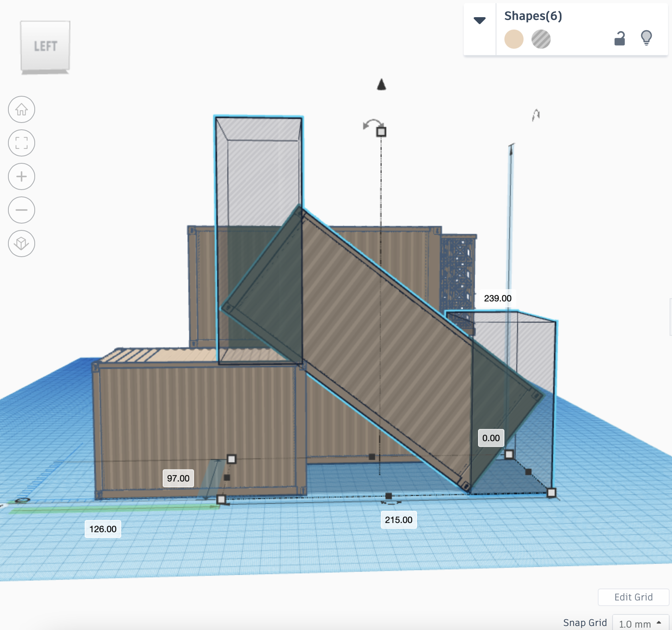Set selected shapes to Hole
Image resolution: width=672 pixels, height=630 pixels.
tap(541, 39)
